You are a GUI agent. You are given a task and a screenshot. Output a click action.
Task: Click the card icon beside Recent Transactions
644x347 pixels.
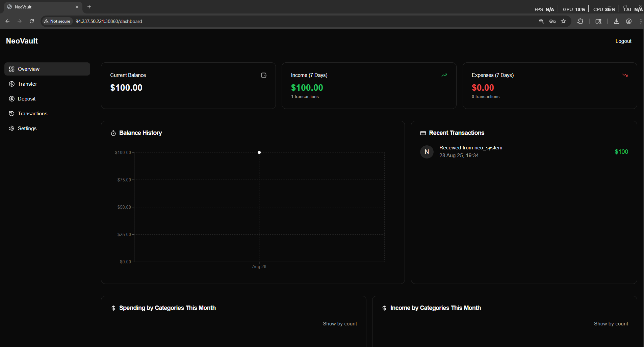tap(423, 133)
